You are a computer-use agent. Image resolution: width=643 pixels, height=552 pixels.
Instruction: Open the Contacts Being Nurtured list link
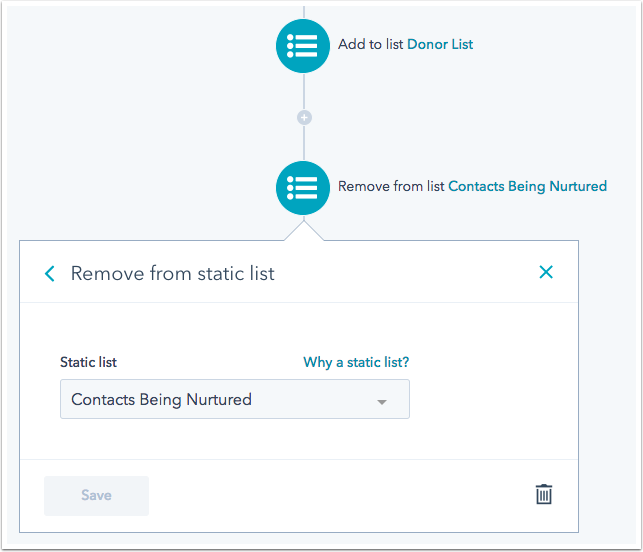pyautogui.click(x=527, y=186)
